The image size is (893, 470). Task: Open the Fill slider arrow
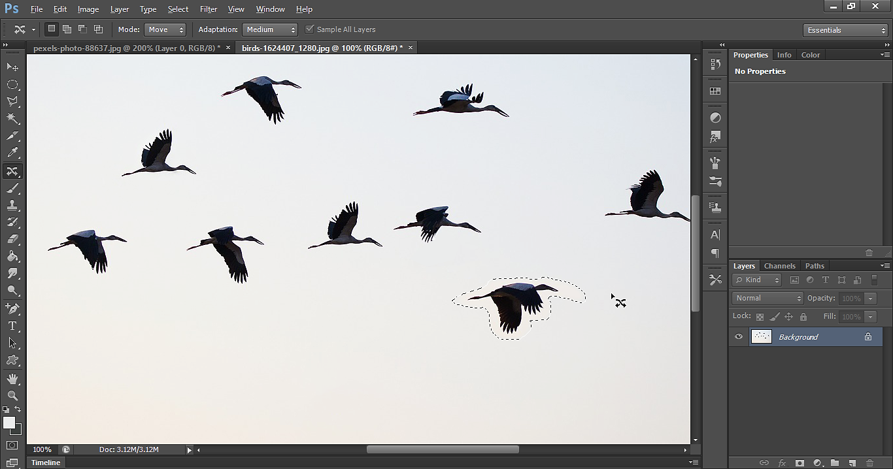(870, 317)
